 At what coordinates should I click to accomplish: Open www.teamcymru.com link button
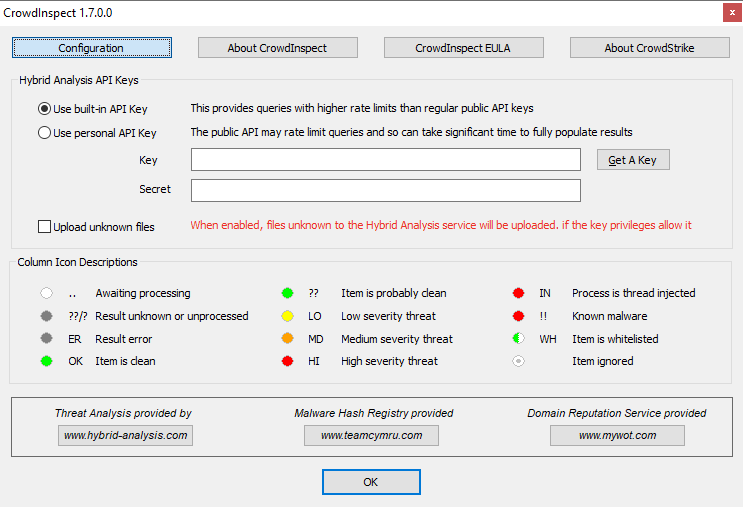(372, 435)
